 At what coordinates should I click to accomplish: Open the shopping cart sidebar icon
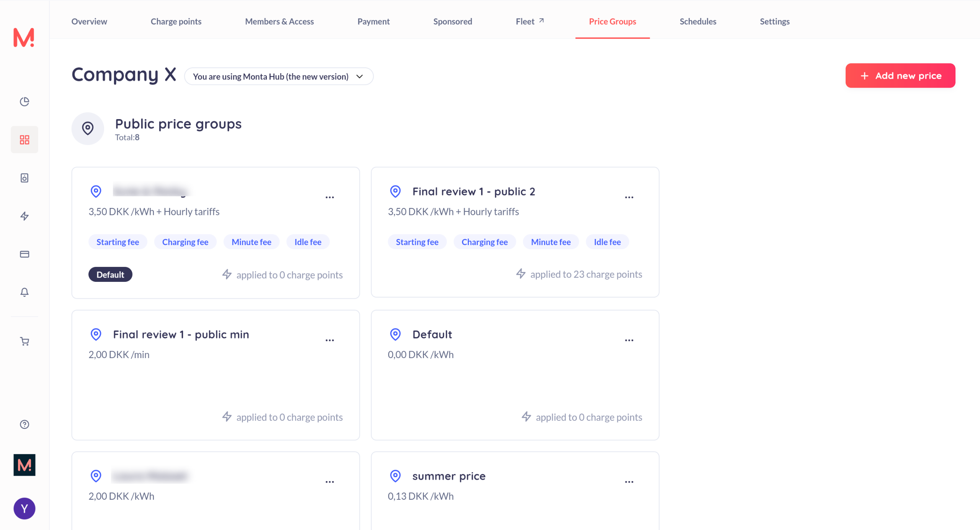coord(24,341)
